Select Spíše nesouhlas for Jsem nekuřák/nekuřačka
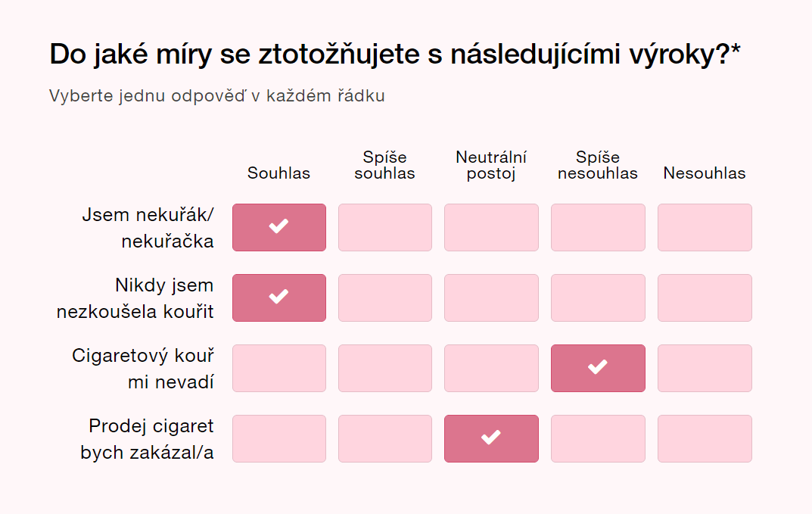Viewport: 812px width, 514px height. point(598,227)
